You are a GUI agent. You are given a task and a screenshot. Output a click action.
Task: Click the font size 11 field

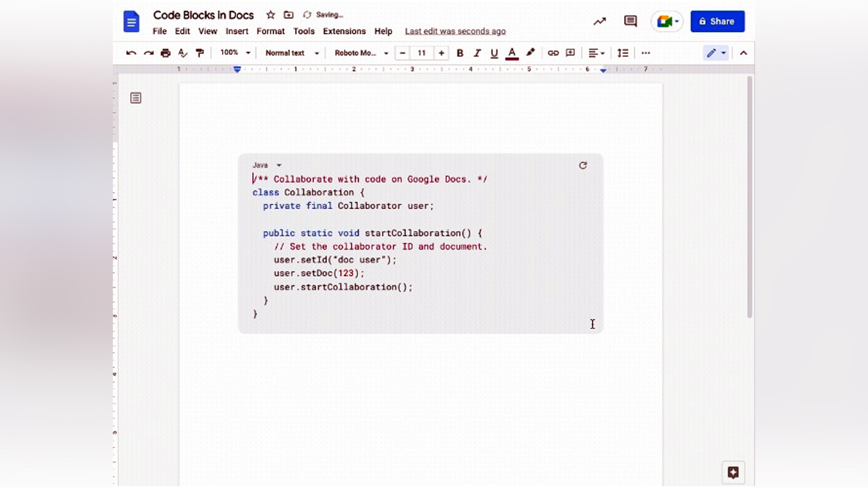(422, 53)
